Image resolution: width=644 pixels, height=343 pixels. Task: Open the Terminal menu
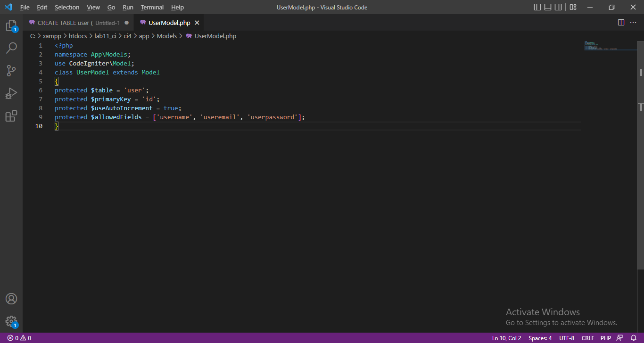pos(152,7)
